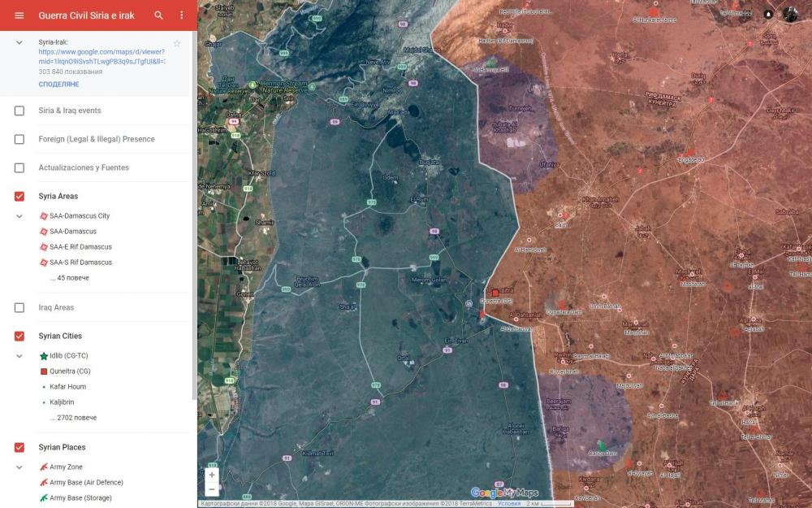The height and width of the screenshot is (508, 812).
Task: Select Idlib (CG-TC) in Syrian Cities
Action: [68, 356]
